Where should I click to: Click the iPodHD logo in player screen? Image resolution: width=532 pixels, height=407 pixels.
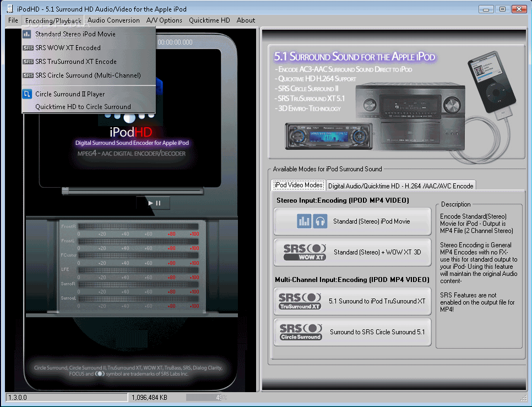click(131, 132)
